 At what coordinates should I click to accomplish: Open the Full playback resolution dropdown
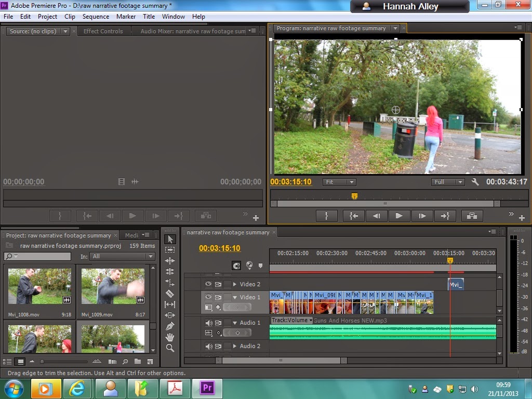[x=447, y=182]
